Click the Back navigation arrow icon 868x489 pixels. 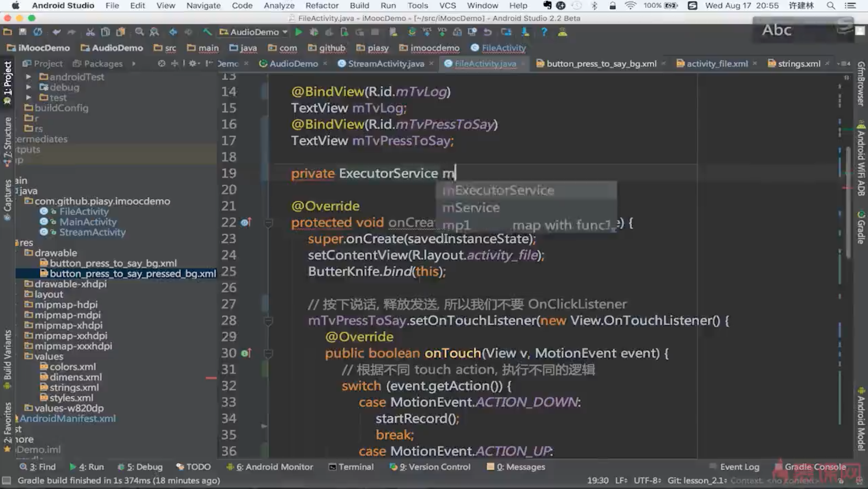coord(173,32)
